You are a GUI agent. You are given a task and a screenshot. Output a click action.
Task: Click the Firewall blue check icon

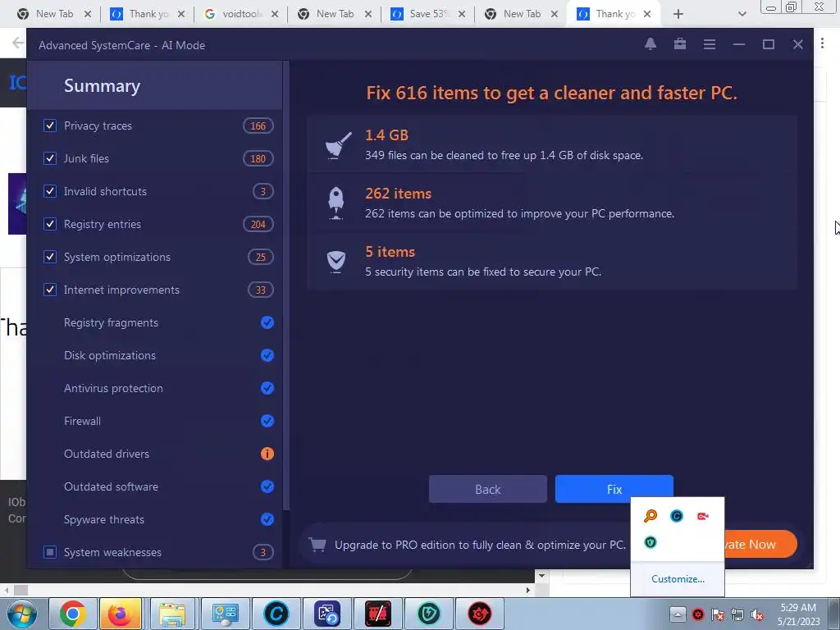pyautogui.click(x=267, y=421)
